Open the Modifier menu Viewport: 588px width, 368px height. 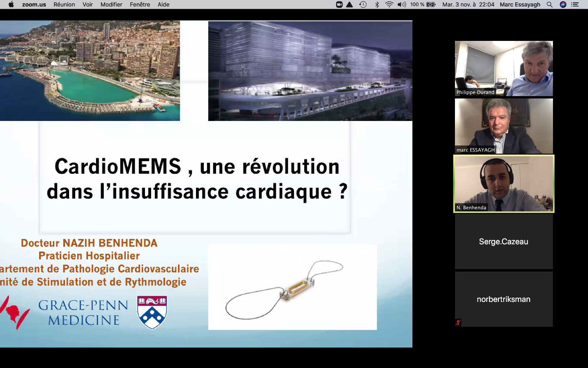coord(111,4)
